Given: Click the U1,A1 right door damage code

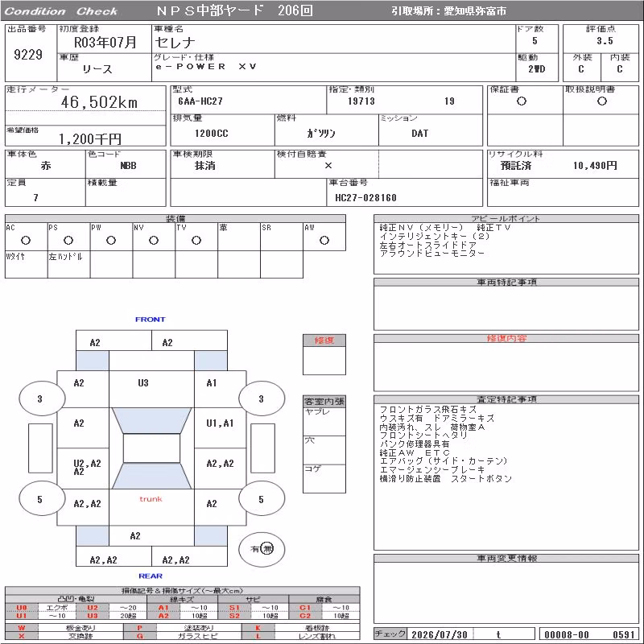Looking at the screenshot, I should [220, 423].
